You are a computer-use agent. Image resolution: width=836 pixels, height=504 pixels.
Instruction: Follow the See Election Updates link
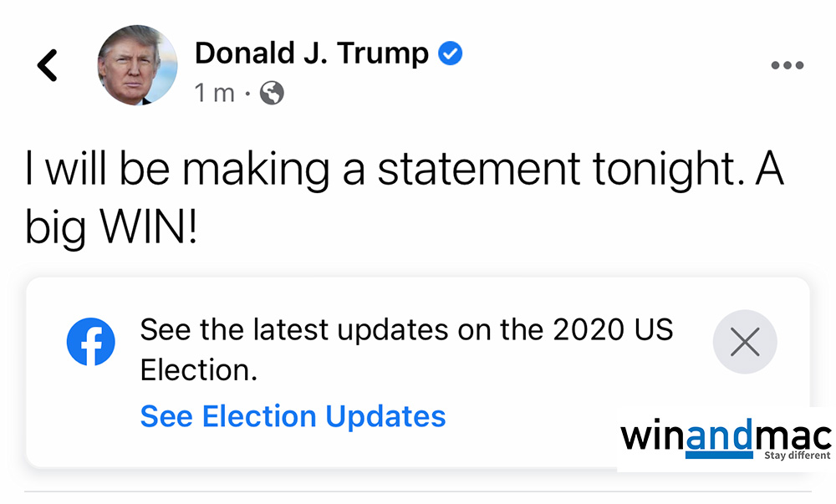pyautogui.click(x=293, y=415)
